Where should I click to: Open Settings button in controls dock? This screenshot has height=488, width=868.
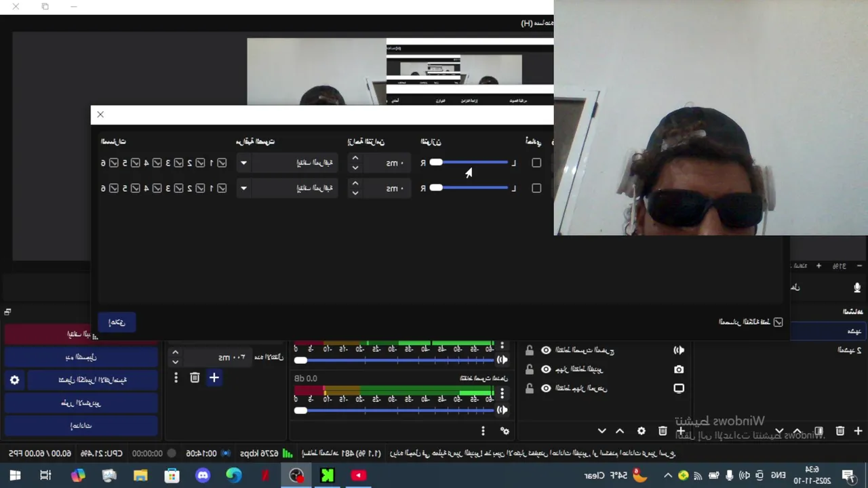(82, 426)
